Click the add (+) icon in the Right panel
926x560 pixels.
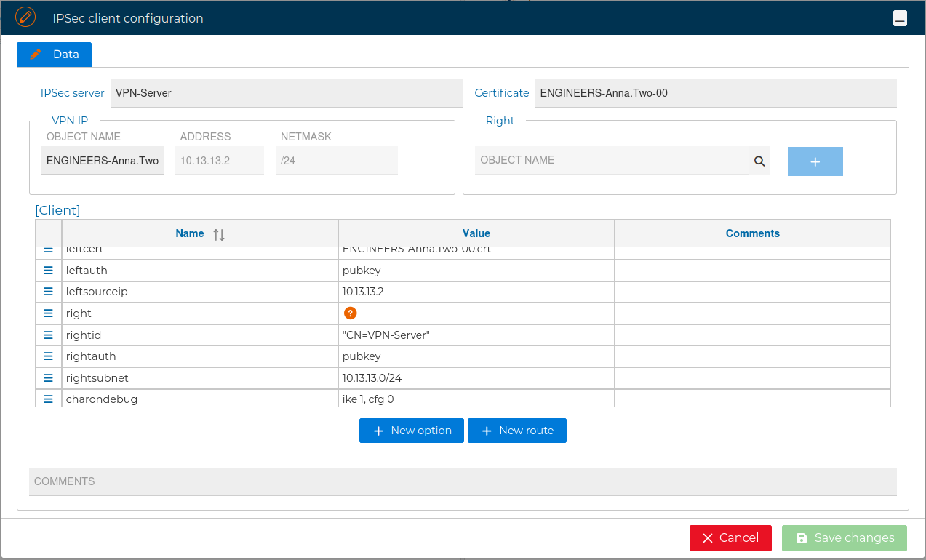(815, 161)
